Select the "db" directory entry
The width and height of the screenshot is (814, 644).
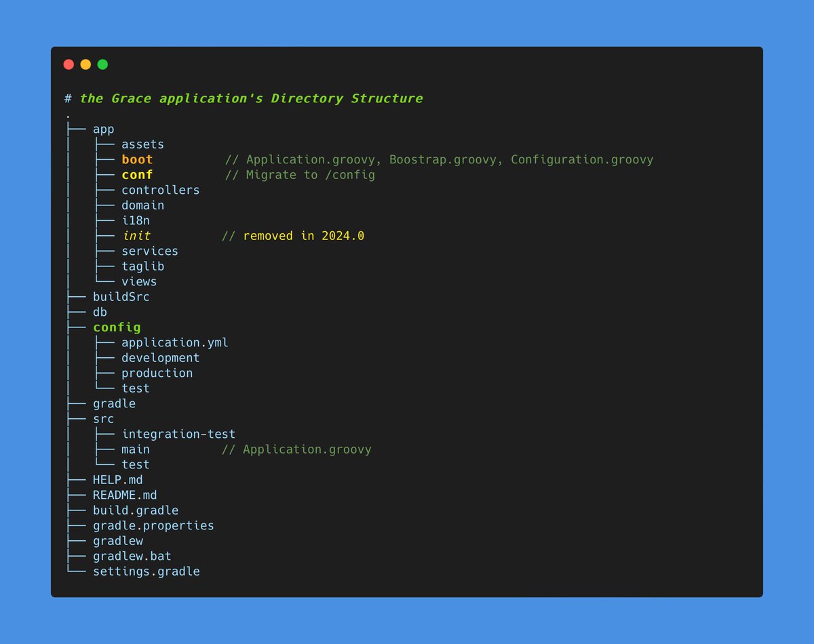[100, 313]
